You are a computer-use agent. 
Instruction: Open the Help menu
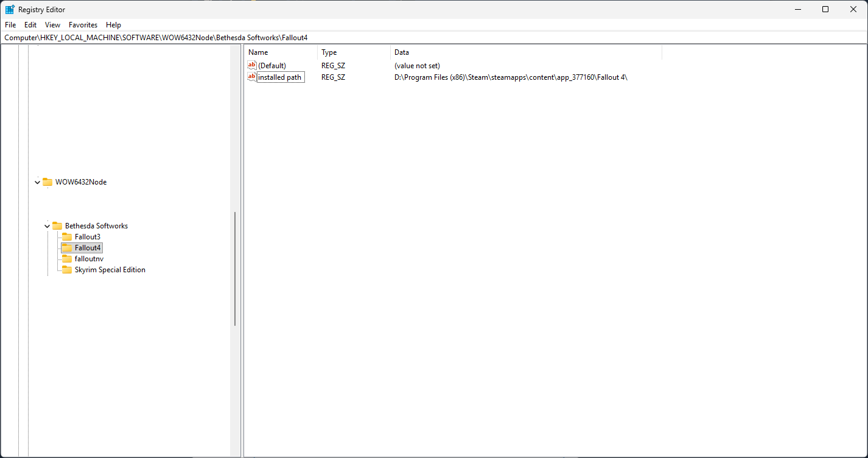point(113,25)
